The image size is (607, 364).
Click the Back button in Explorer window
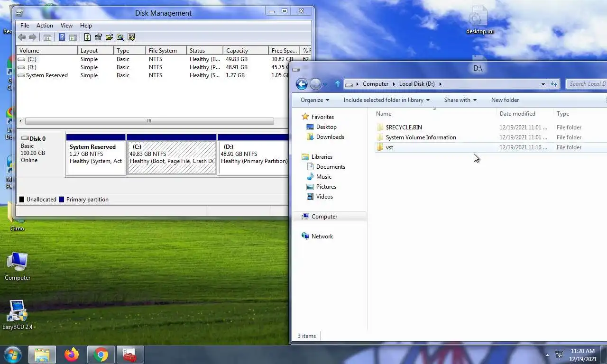(302, 84)
